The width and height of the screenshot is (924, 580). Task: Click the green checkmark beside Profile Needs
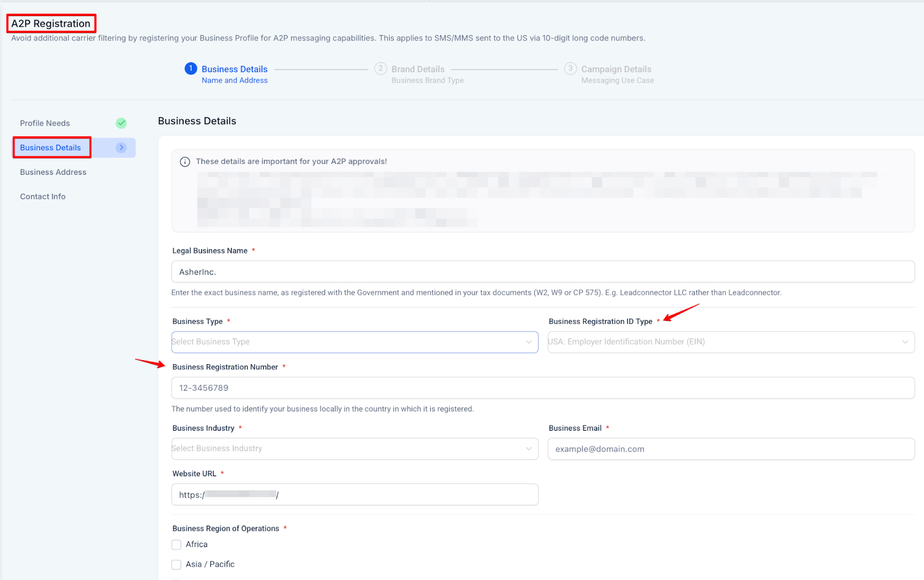(121, 123)
